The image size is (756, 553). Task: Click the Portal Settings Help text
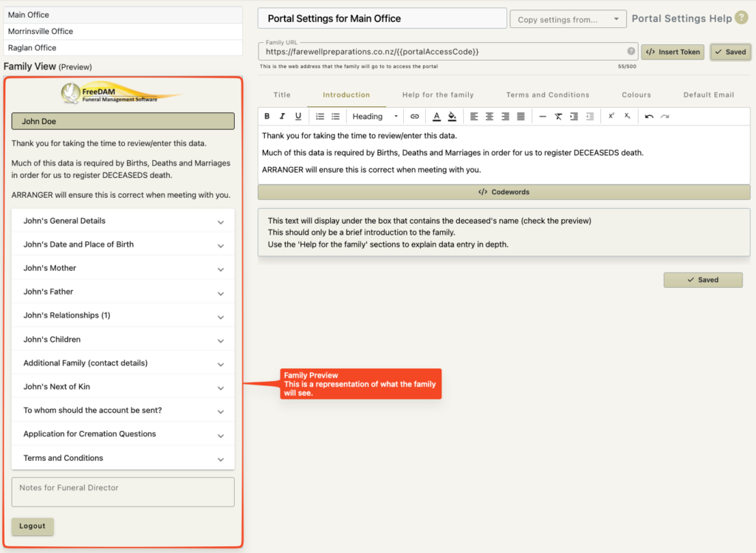pyautogui.click(x=681, y=18)
